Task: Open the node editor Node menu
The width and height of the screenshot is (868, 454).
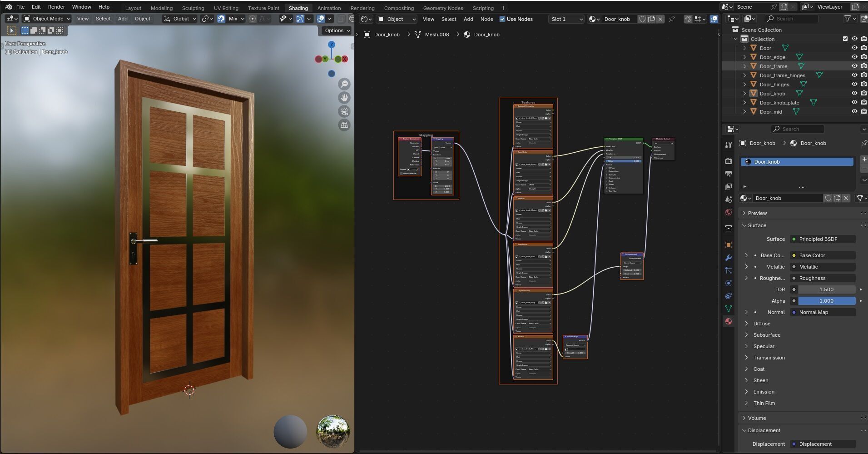Action: click(486, 19)
